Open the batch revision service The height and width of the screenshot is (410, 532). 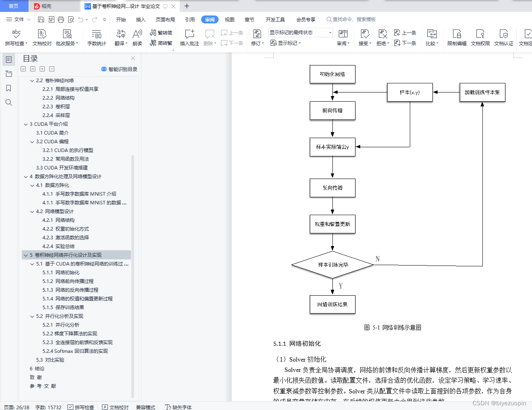tap(67, 38)
